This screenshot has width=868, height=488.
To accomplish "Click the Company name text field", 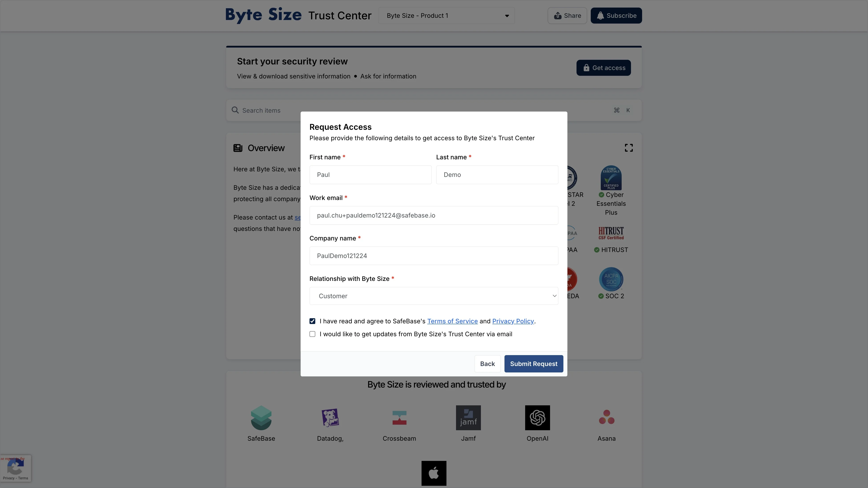I will coord(434,256).
